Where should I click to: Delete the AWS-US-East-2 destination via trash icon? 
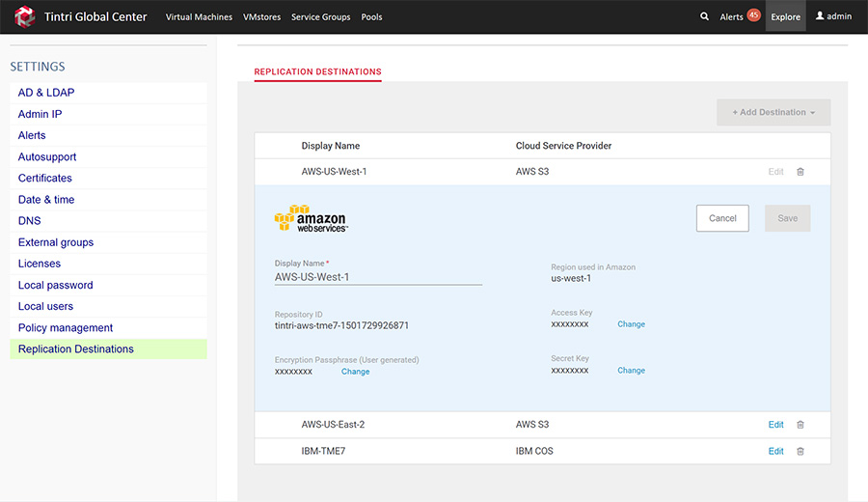click(800, 425)
